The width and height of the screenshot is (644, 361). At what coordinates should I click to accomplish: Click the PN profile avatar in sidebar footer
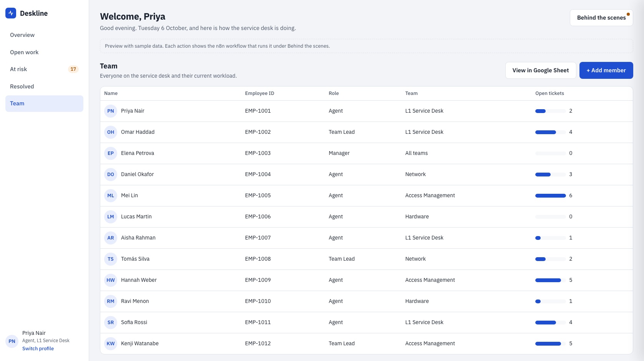tap(12, 341)
